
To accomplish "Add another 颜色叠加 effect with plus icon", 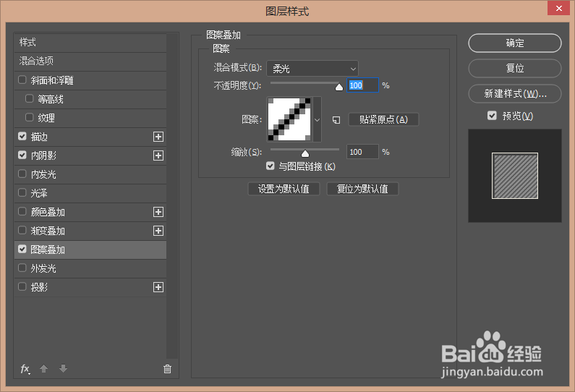I will pos(158,212).
